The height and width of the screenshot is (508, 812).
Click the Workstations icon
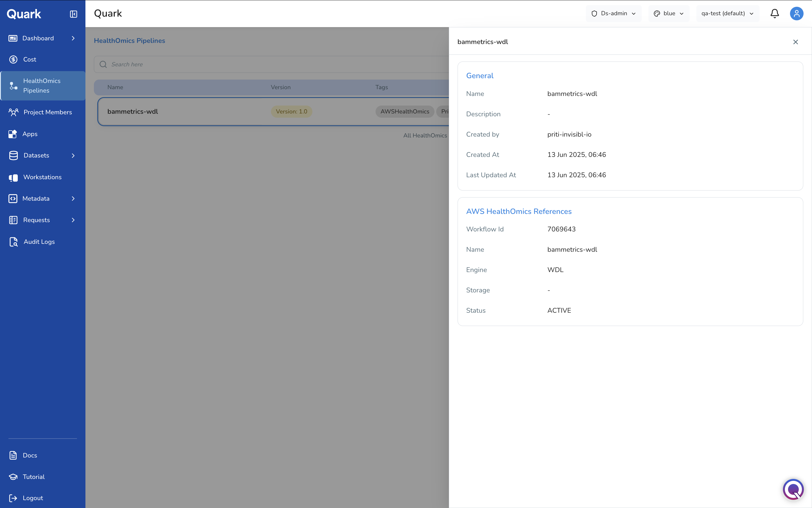pyautogui.click(x=13, y=178)
